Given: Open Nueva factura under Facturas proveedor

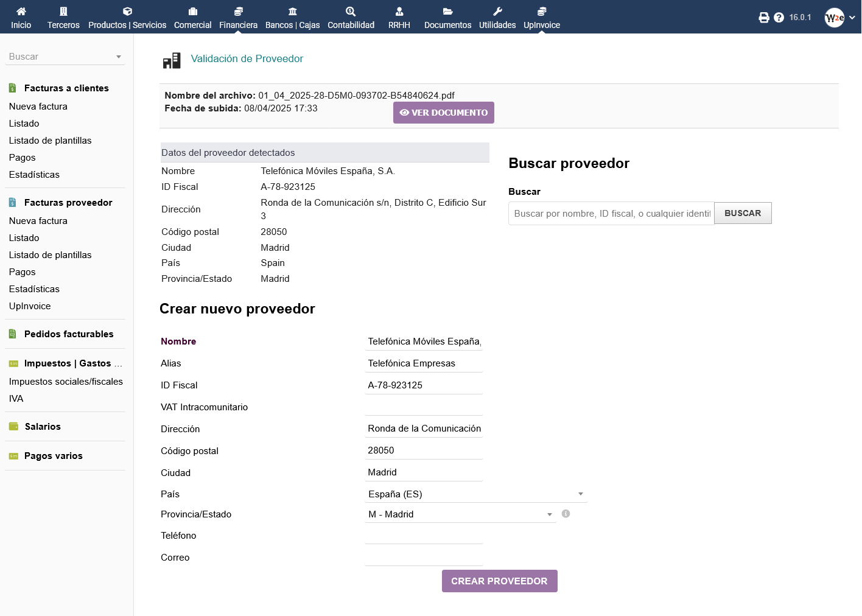Looking at the screenshot, I should (x=38, y=221).
